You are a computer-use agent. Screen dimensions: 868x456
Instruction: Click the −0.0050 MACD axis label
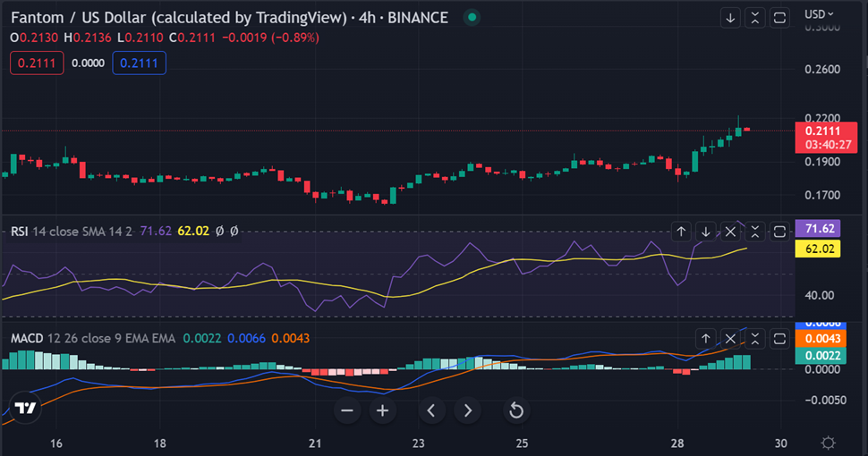pos(825,400)
